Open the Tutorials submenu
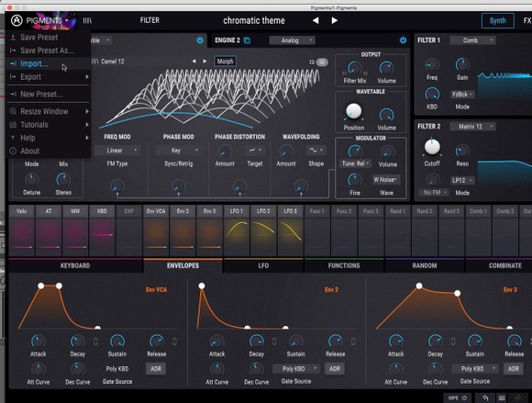The width and height of the screenshot is (532, 403). 48,125
